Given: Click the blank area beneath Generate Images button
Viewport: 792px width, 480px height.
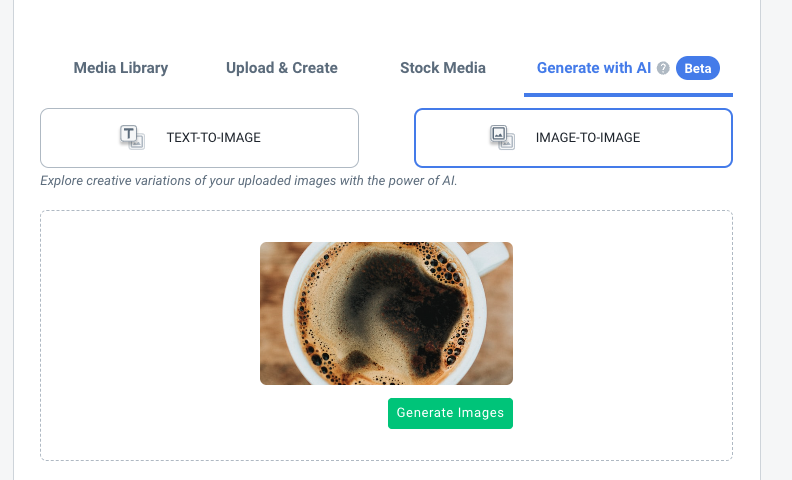Looking at the screenshot, I should click(450, 444).
